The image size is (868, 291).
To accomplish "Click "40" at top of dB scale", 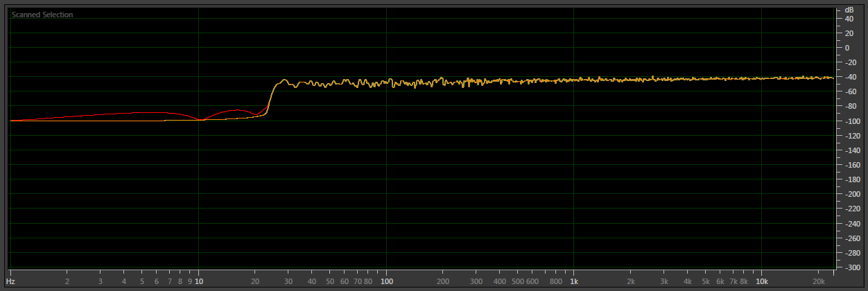I will click(849, 19).
